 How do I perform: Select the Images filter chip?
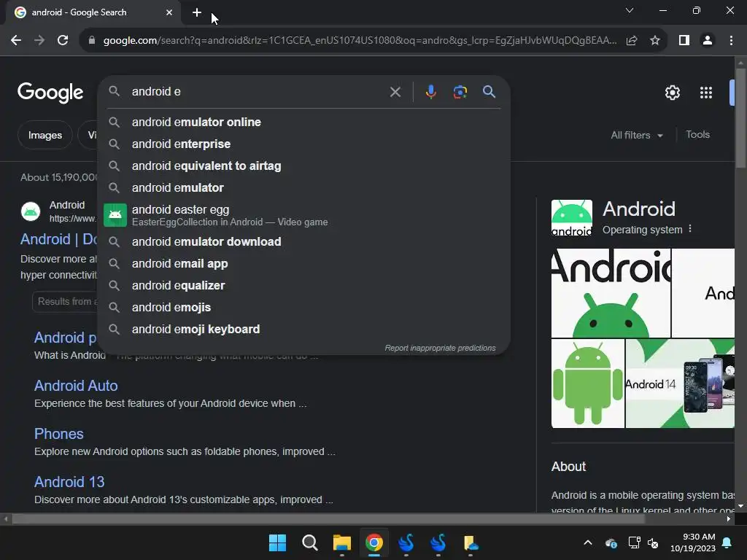pos(44,135)
